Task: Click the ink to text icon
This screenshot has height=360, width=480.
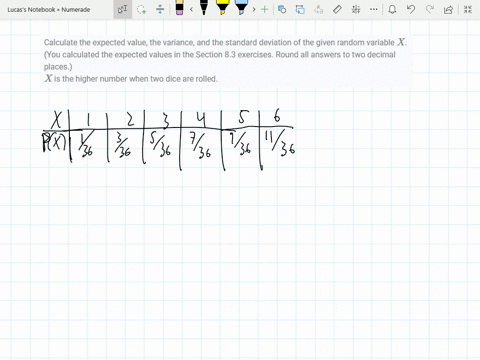Action: (319, 9)
